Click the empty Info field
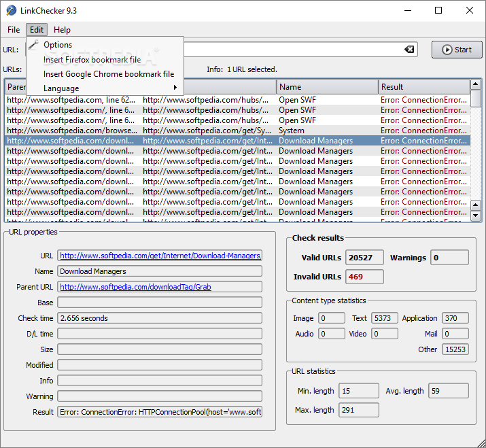This screenshot has width=486, height=448. pos(160,381)
